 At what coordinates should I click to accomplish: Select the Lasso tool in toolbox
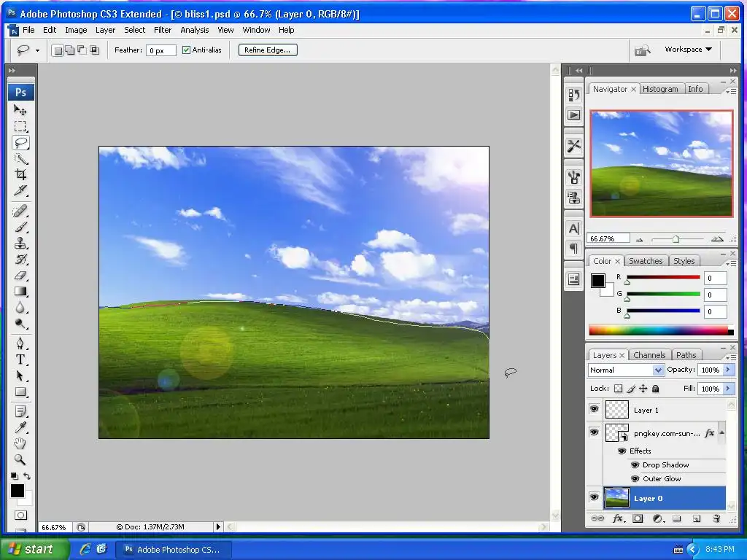20,142
